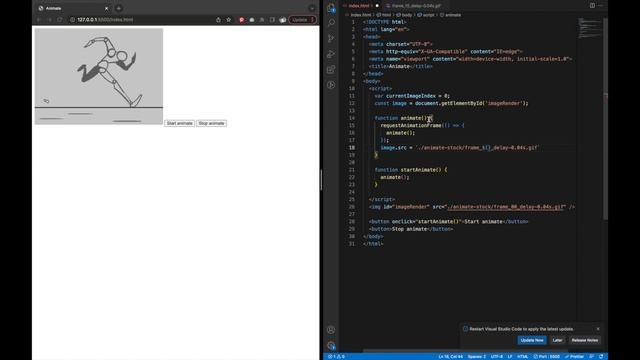Click the feedback icon in the status bar
Viewport: 640px width, 360px height.
click(x=592, y=356)
